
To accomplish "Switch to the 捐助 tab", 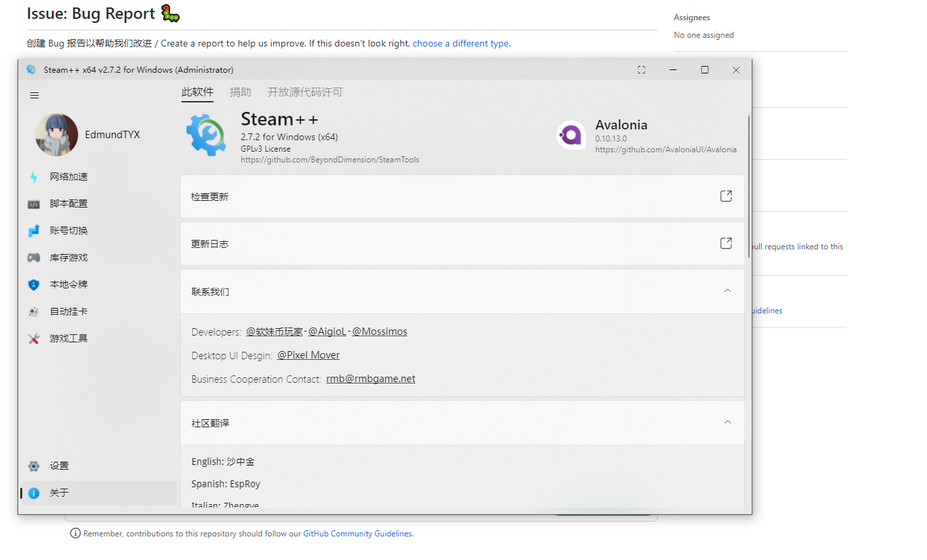I will [241, 92].
